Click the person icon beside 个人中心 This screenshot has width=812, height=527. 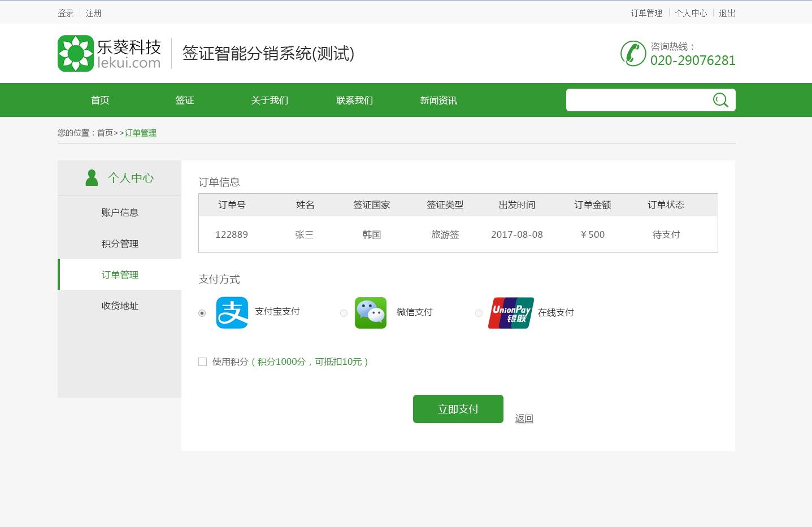91,177
